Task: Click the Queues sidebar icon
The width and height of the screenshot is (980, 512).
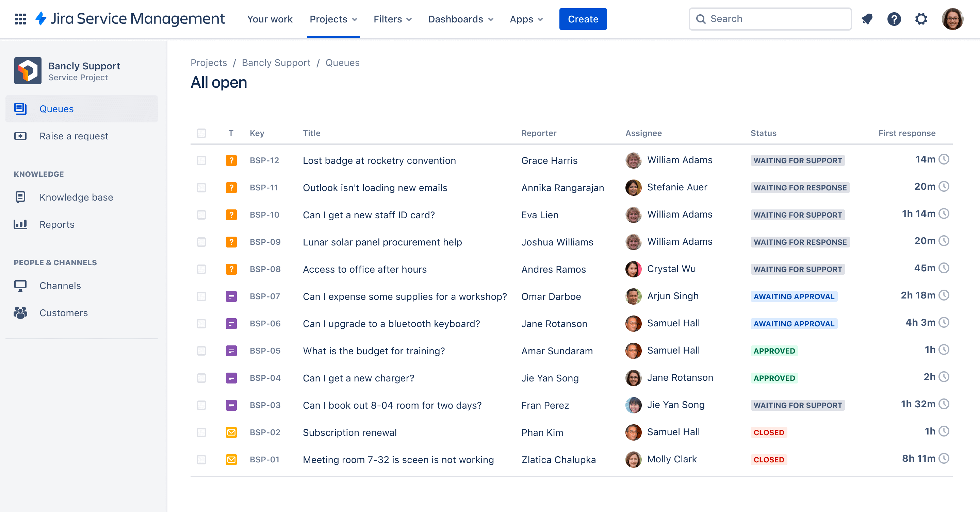Action: pyautogui.click(x=21, y=108)
